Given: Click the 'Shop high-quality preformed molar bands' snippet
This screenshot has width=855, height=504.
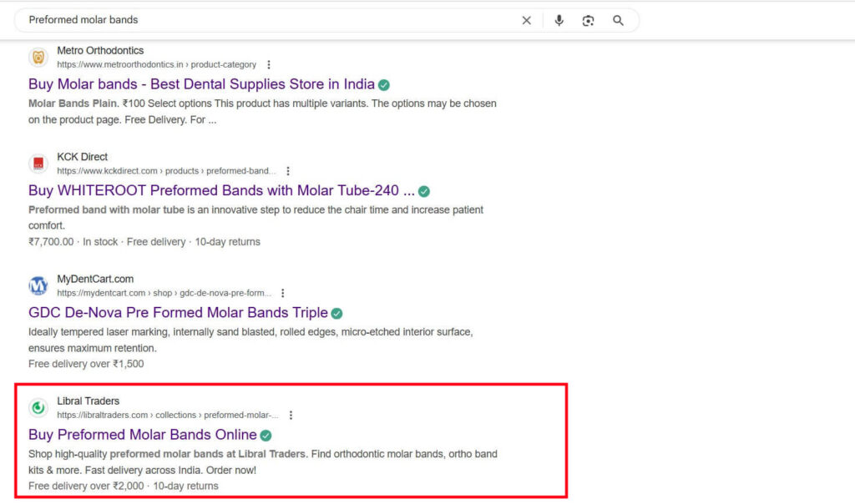Looking at the screenshot, I should (263, 461).
